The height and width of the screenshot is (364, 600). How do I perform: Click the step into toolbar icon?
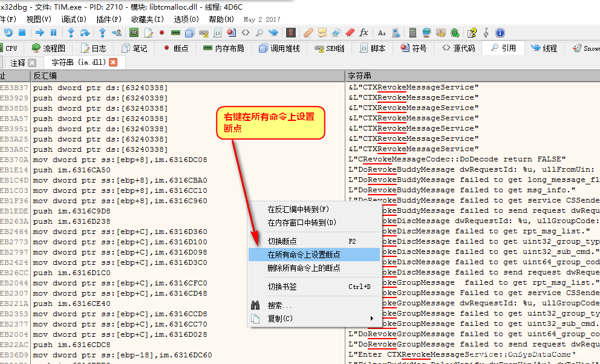pos(71,33)
